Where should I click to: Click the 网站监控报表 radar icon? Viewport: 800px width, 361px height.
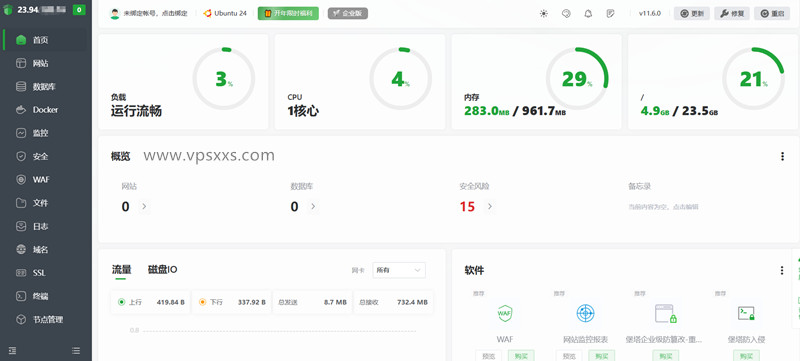(585, 313)
